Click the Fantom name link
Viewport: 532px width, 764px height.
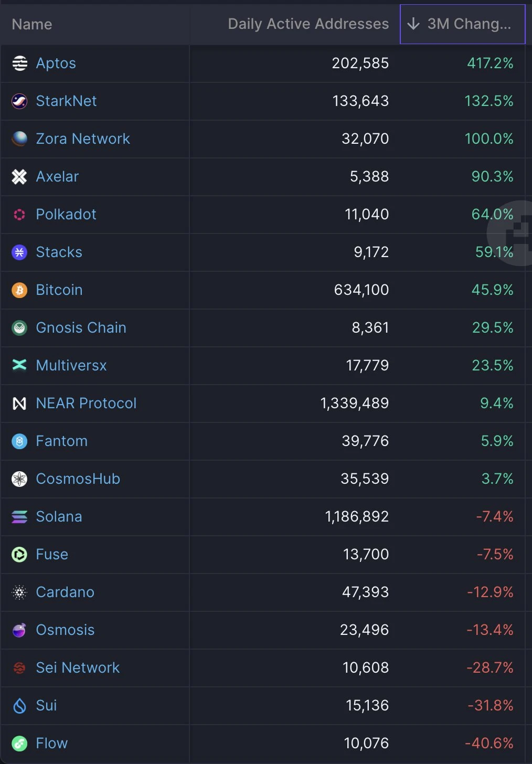pyautogui.click(x=61, y=441)
